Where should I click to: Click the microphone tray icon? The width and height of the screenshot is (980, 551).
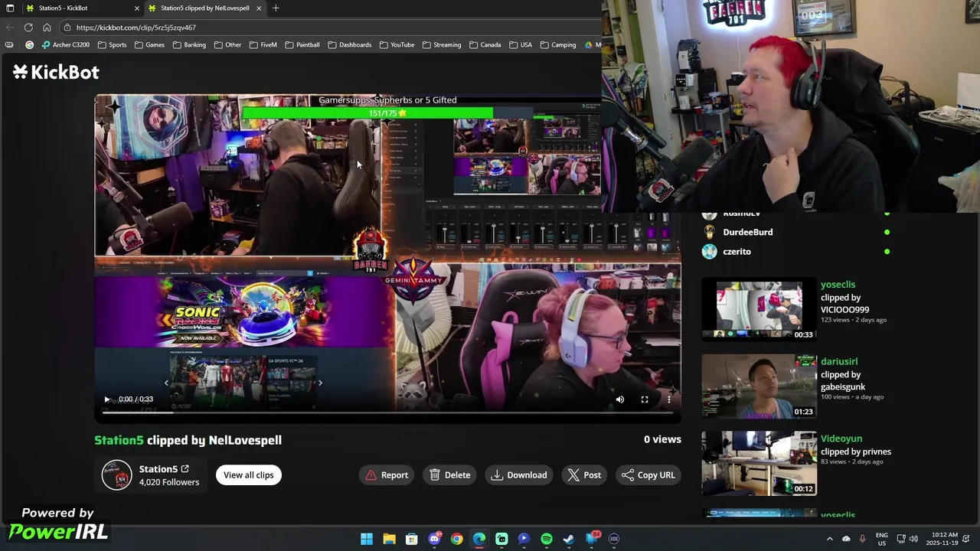coord(863,539)
